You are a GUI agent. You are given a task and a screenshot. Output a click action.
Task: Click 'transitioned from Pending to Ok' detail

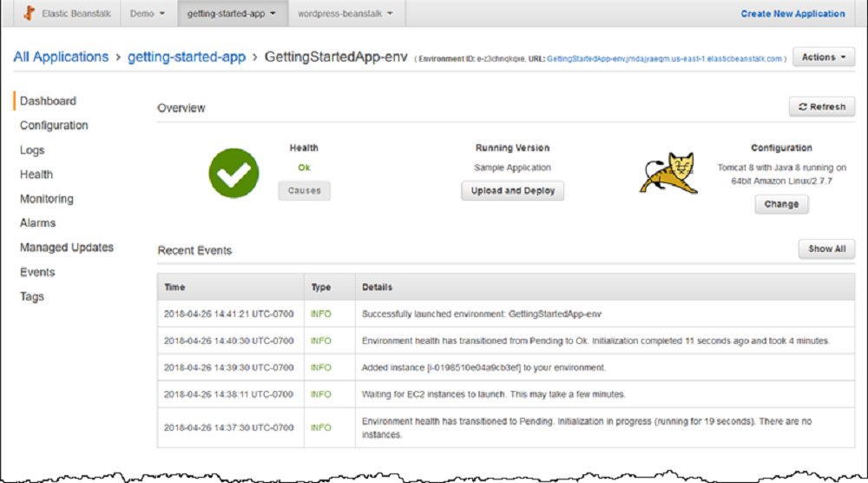[x=595, y=341]
